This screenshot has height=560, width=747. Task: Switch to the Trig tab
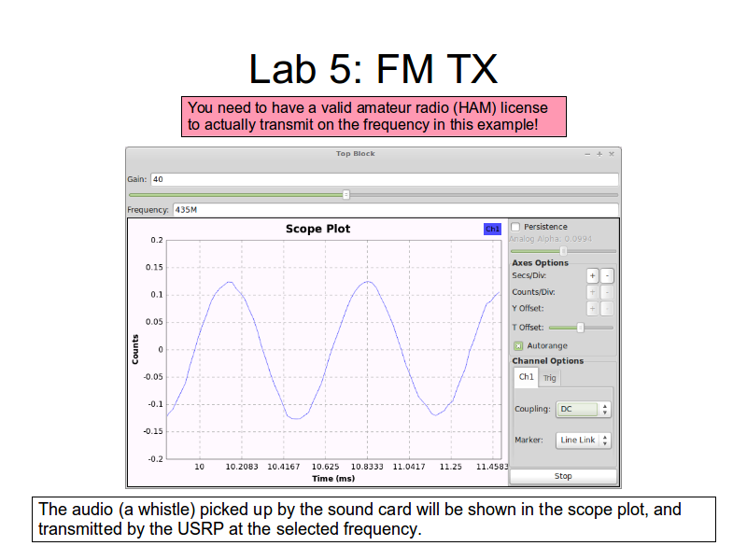(549, 377)
